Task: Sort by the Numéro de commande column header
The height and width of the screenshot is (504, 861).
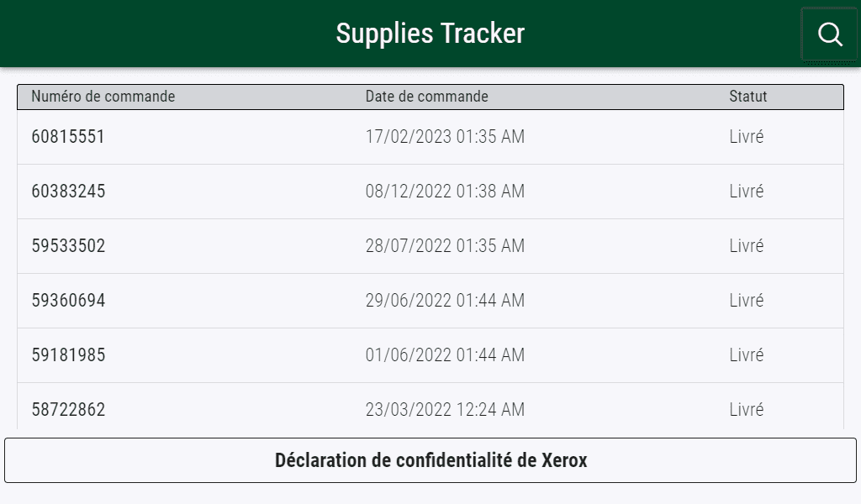Action: coord(103,97)
